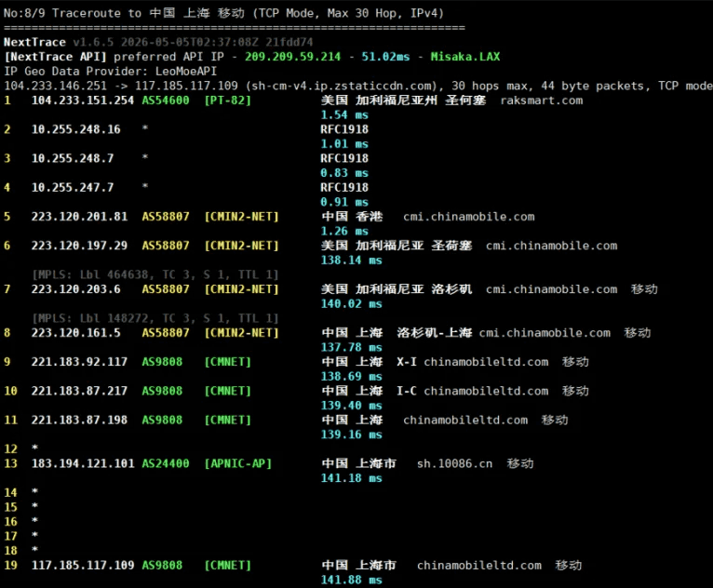This screenshot has height=588, width=713.
Task: Click the hop number 19
Action: click(10, 566)
